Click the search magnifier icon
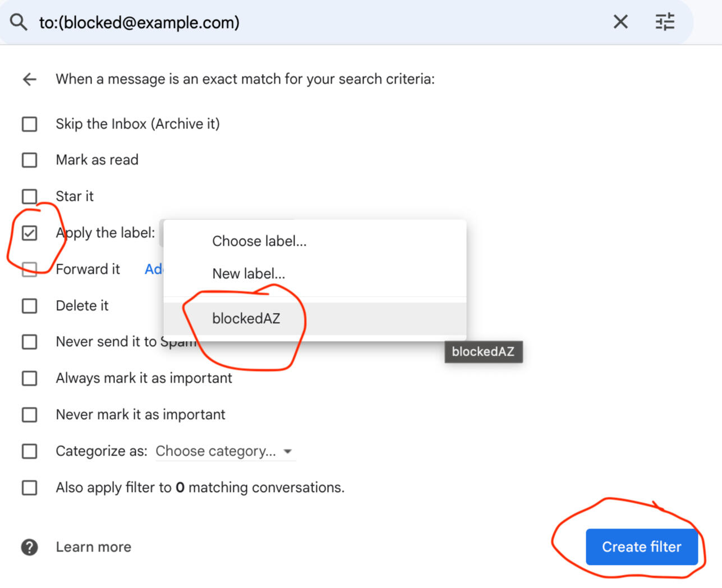The image size is (722, 588). (19, 22)
